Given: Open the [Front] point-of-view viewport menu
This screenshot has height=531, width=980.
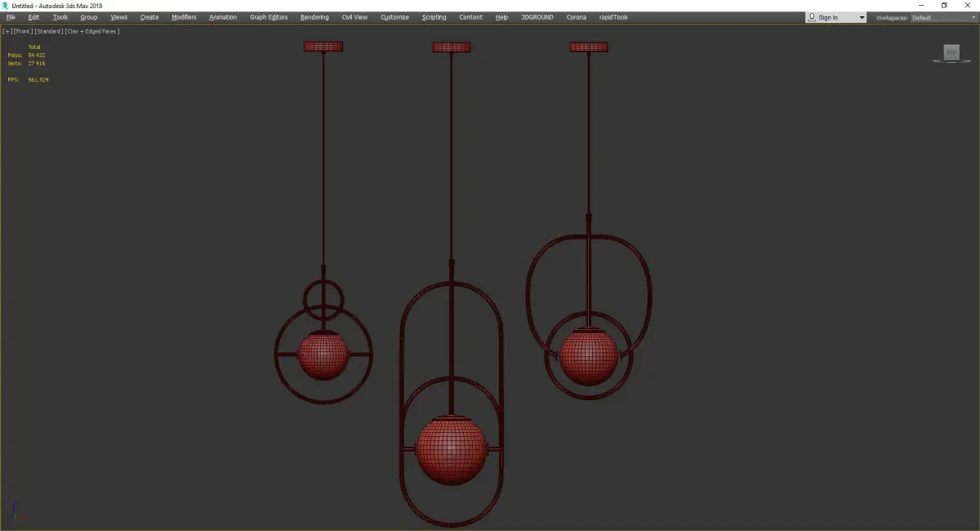Looking at the screenshot, I should (23, 31).
